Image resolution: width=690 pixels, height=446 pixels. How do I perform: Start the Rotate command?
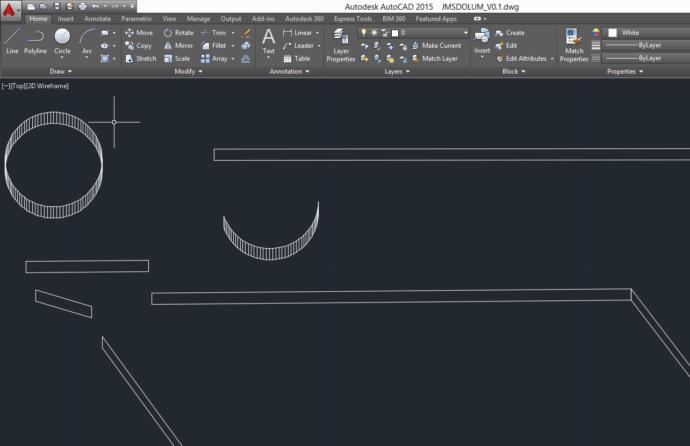point(178,33)
